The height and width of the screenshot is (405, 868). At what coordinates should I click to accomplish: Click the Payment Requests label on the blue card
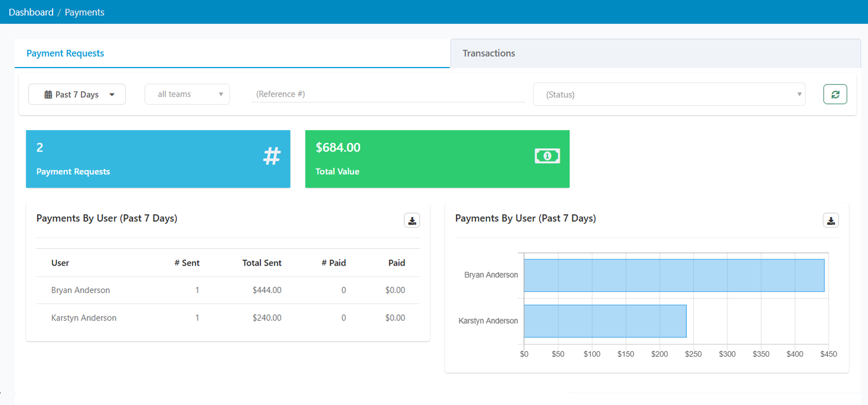[x=73, y=172]
